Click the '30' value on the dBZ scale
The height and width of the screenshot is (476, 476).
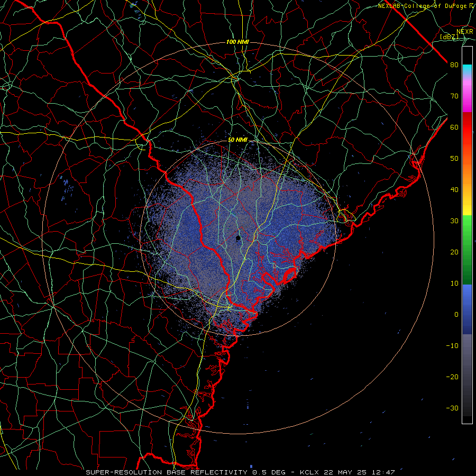[454, 221]
